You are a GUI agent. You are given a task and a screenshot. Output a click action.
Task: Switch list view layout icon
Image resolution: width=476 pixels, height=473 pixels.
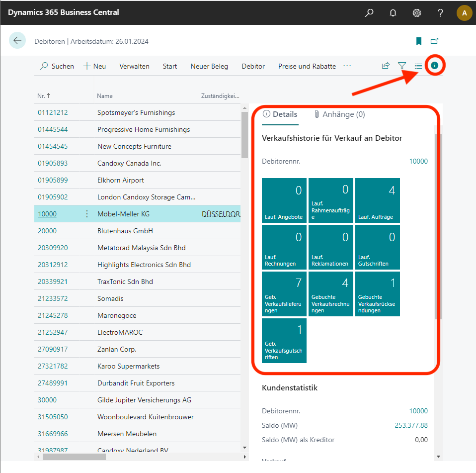(418, 66)
